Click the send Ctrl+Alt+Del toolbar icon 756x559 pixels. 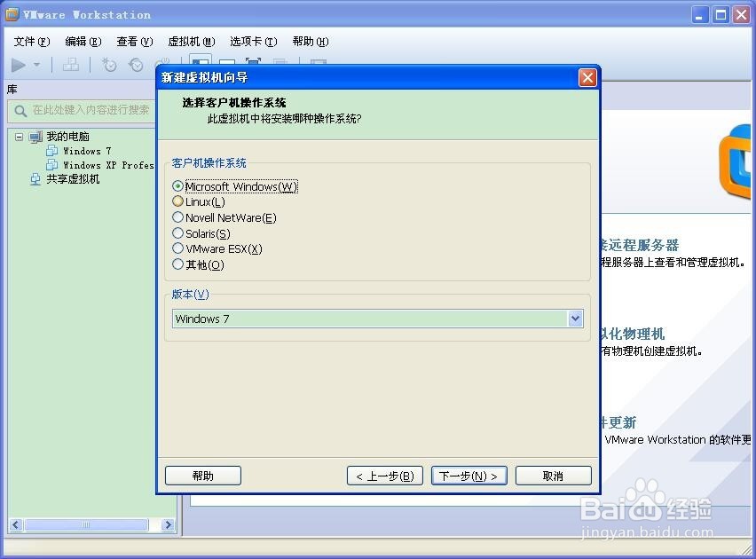71,65
